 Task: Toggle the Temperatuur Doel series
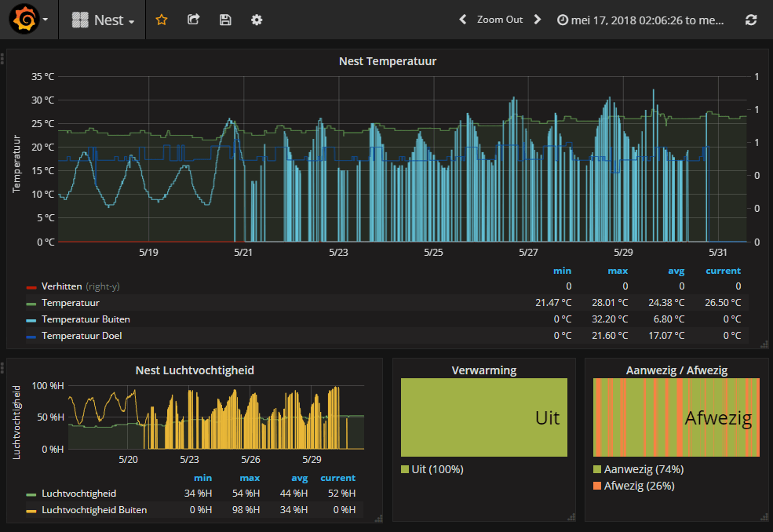click(x=82, y=336)
